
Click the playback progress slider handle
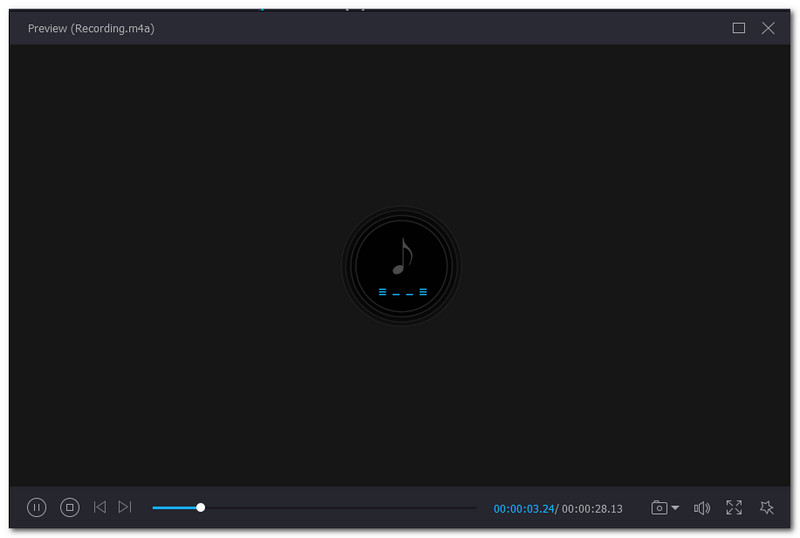tap(201, 507)
